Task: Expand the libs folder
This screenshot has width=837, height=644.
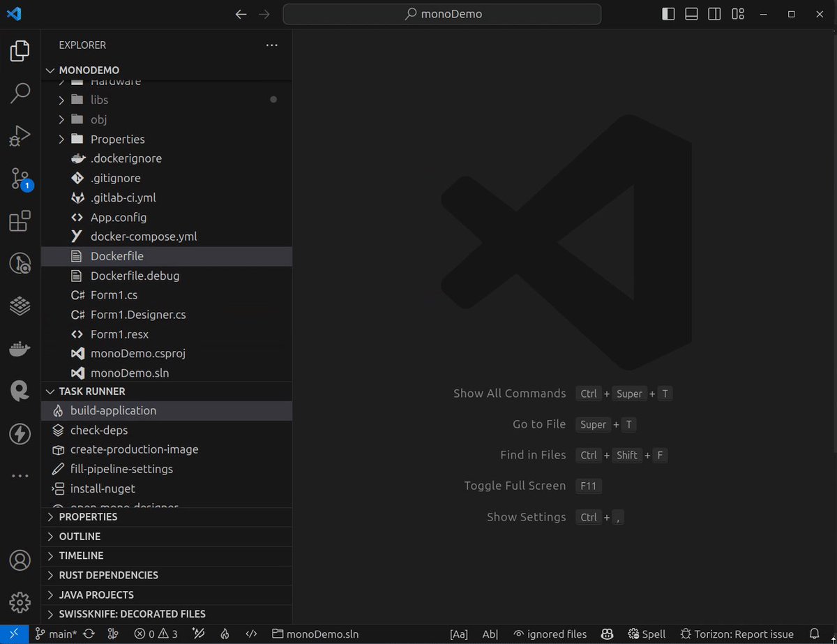Action: 167,100
